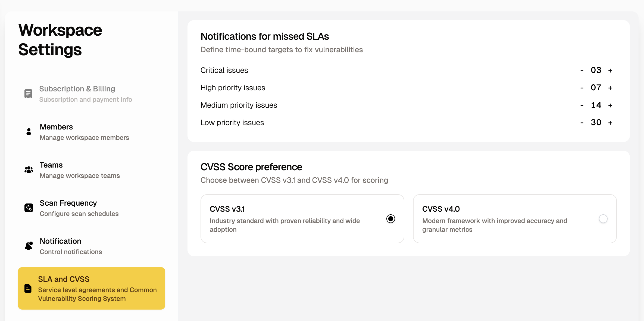Open the Members settings section

pyautogui.click(x=56, y=127)
